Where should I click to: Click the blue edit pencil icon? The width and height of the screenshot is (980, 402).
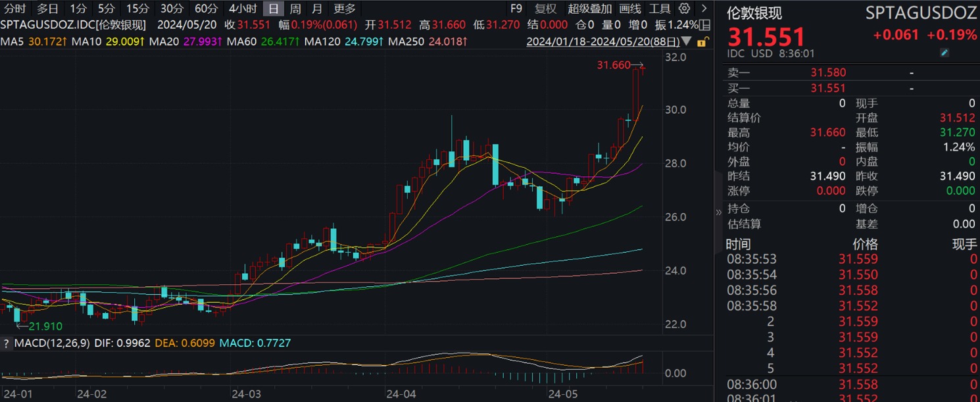tap(944, 53)
